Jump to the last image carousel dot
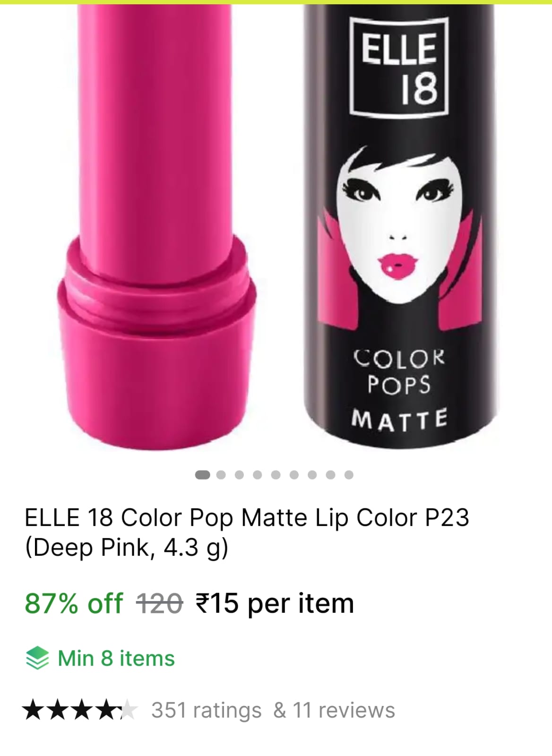 (349, 475)
